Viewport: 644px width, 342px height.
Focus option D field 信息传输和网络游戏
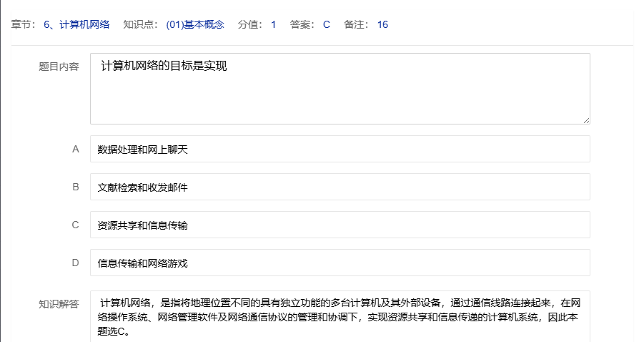click(340, 263)
